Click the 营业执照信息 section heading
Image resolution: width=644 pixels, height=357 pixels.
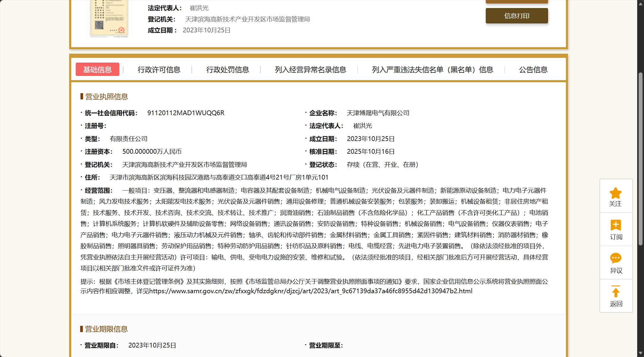click(106, 97)
